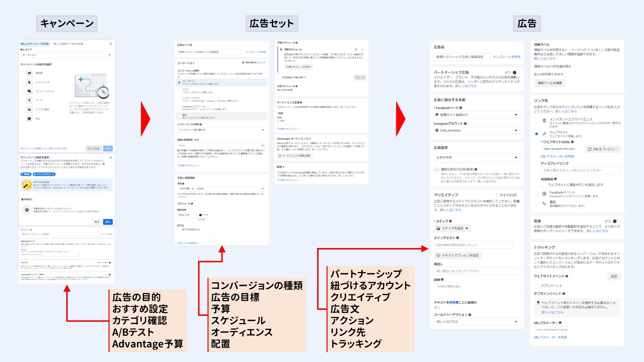Image resolution: width=644 pixels, height=362 pixels.
Task: Click the cursor icon for トラフィック objective
Action: point(29,82)
